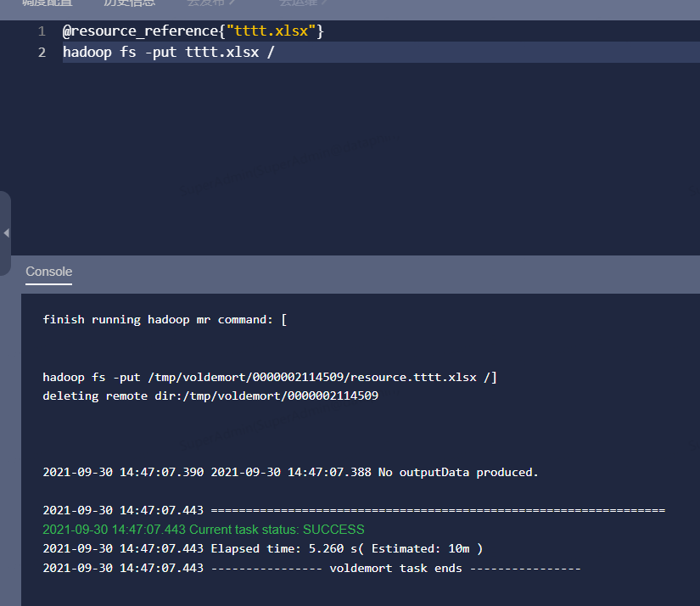Click line number 1 in editor gutter

42,31
